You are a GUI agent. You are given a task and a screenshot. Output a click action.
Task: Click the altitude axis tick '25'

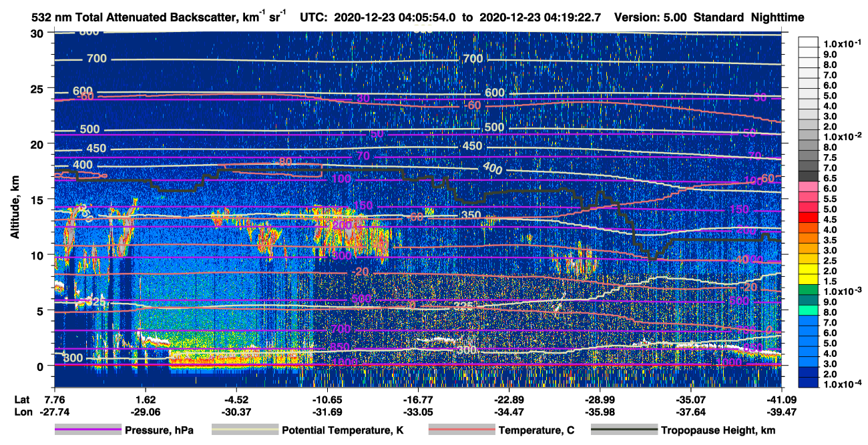tap(38, 89)
